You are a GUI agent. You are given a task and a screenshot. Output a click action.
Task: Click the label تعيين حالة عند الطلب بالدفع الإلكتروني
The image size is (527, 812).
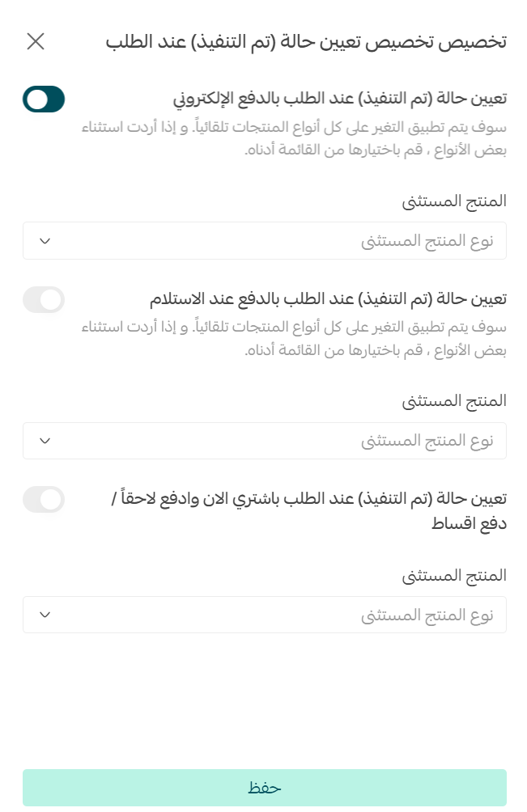tap(340, 99)
